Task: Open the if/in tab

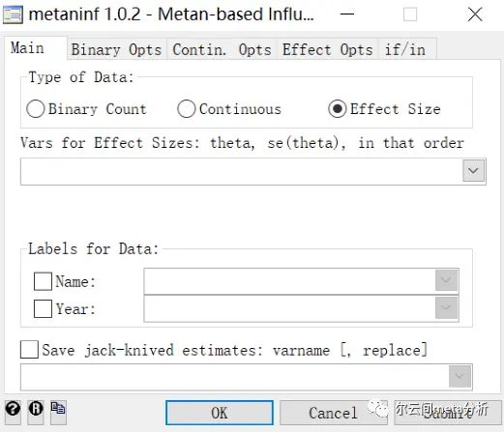Action: click(407, 49)
